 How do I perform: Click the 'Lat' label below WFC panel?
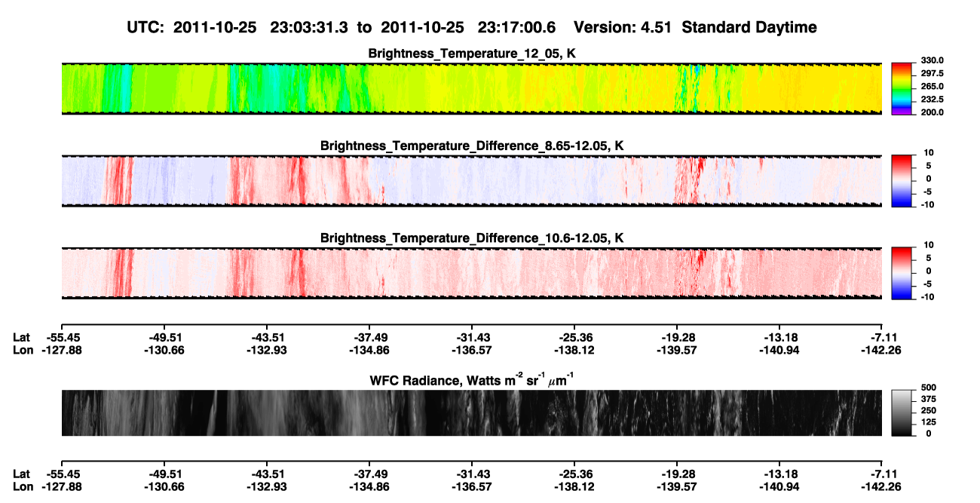(x=22, y=474)
